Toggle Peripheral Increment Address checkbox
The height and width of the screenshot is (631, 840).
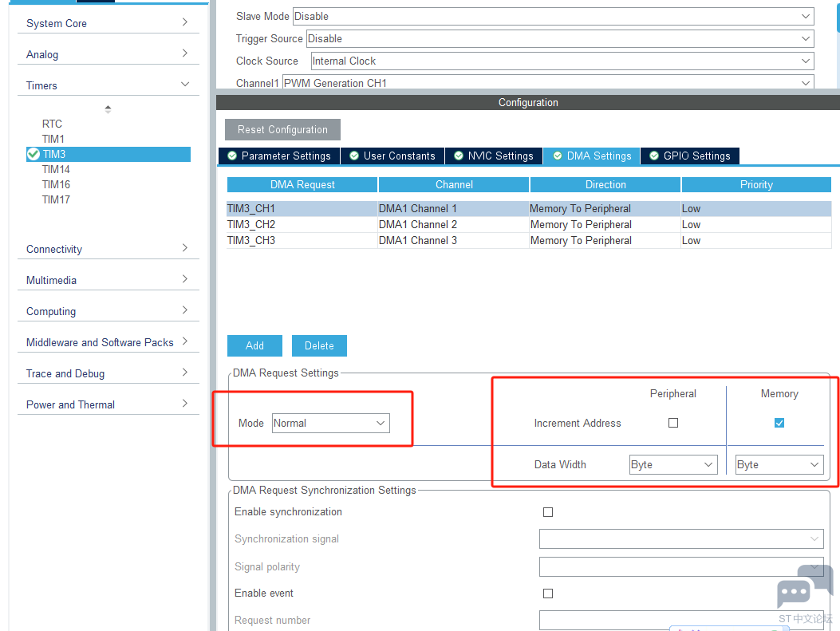[x=673, y=423]
